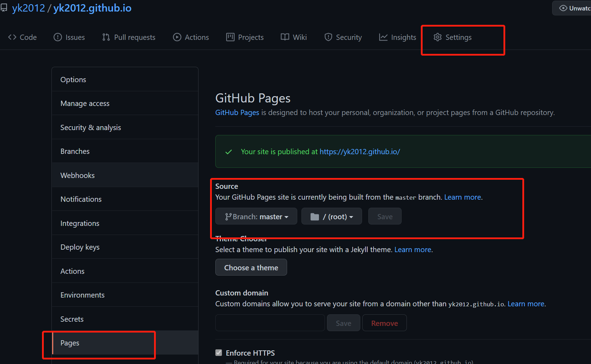Click the folder icon in root selector
This screenshot has height=364, width=591.
click(x=315, y=217)
